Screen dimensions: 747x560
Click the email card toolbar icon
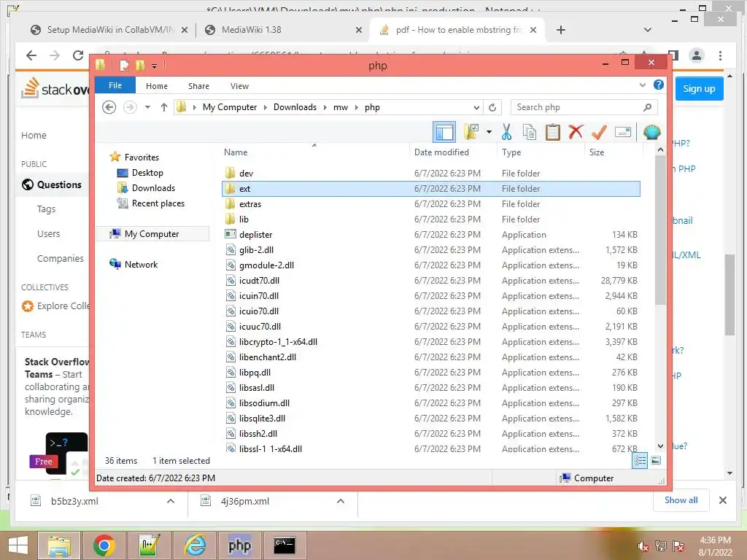point(623,132)
